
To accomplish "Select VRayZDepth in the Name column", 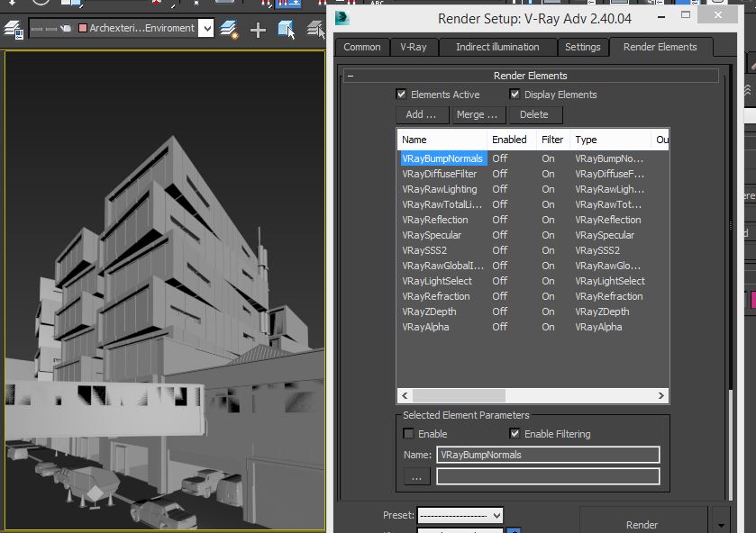I will pos(429,312).
